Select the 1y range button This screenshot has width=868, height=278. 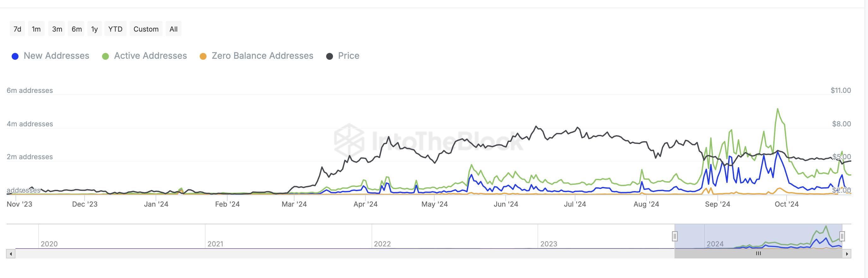point(94,29)
